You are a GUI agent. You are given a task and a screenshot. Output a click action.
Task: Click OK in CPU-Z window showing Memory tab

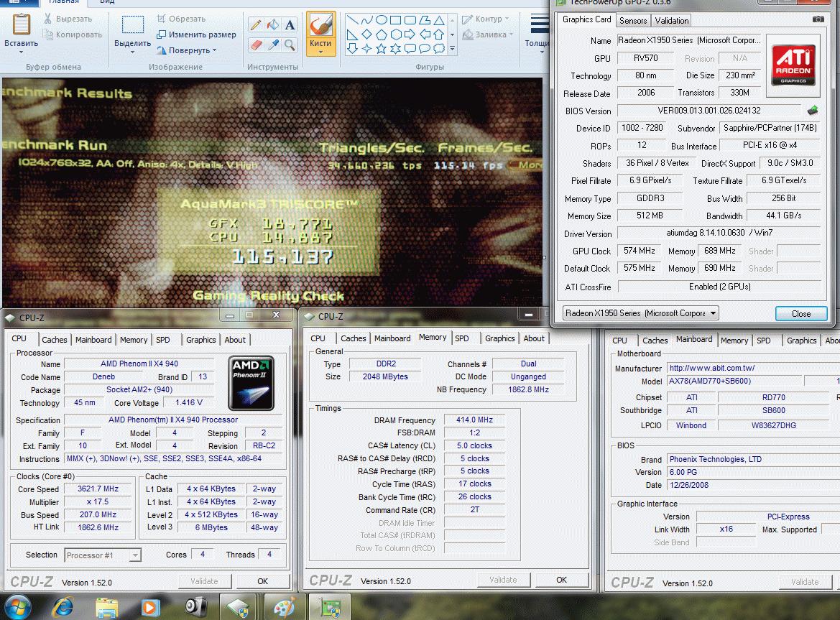pos(561,580)
